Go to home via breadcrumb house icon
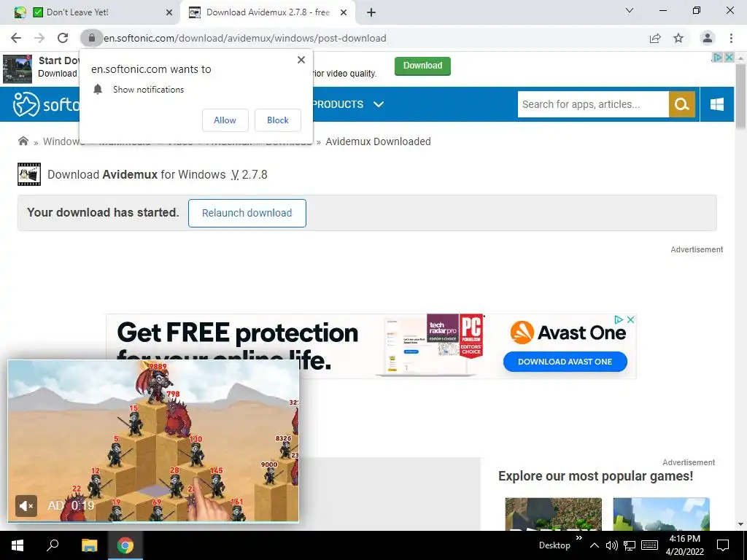The width and height of the screenshot is (747, 560). coord(23,141)
